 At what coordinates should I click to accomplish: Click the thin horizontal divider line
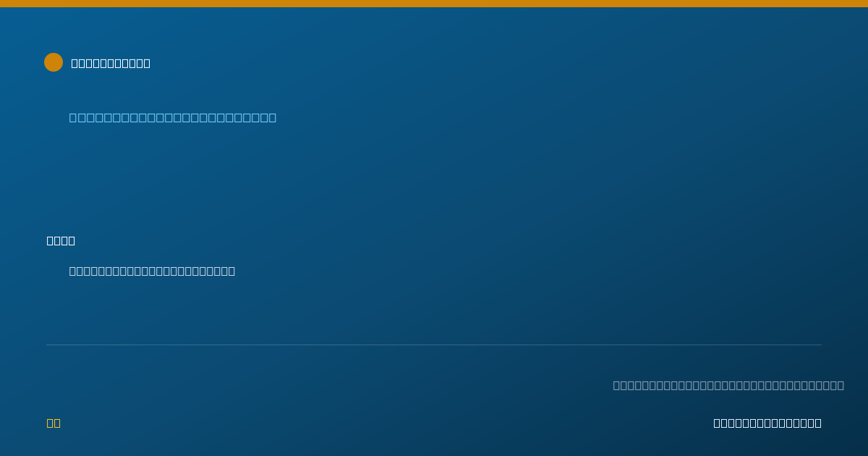tap(434, 345)
